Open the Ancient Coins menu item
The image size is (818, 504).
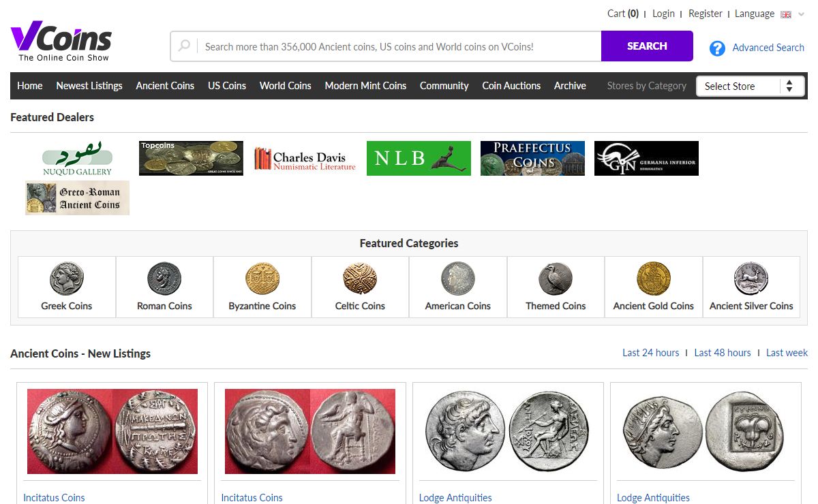tap(165, 86)
